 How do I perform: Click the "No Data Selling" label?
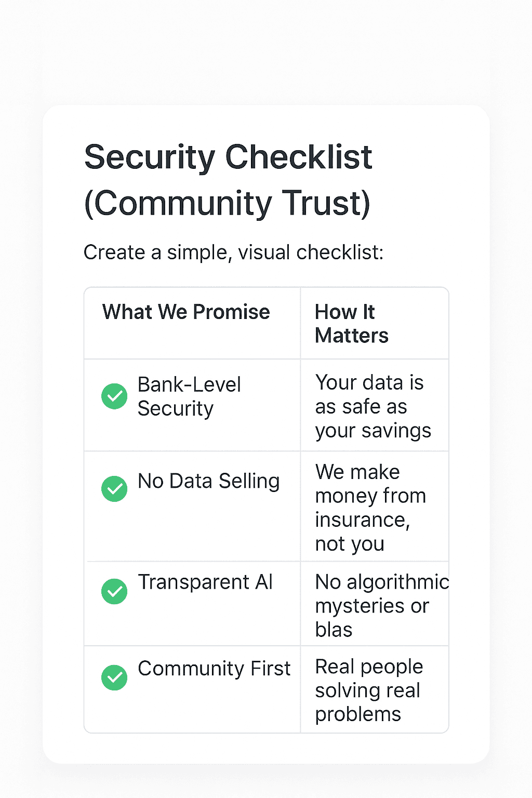208,481
